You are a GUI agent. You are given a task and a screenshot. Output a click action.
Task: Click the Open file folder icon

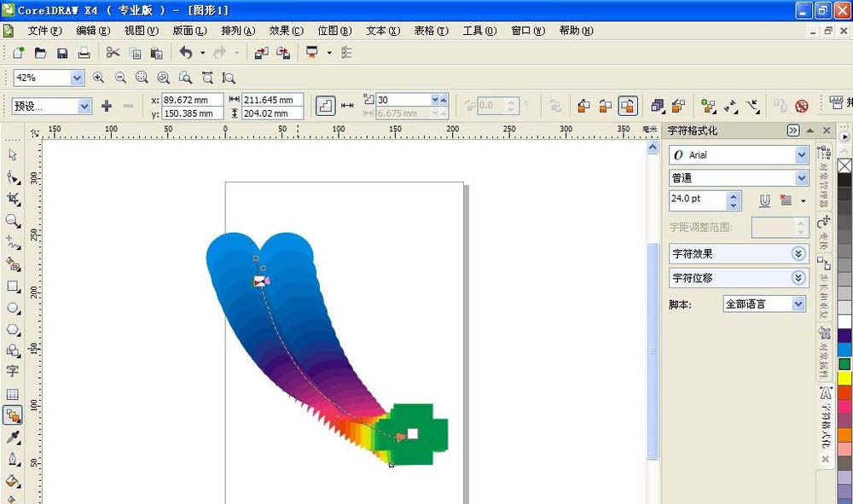coord(40,53)
